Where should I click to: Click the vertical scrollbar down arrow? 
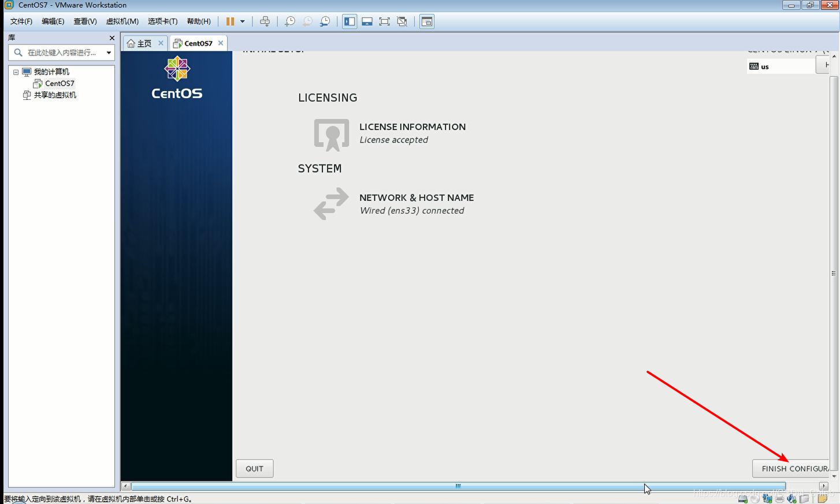[834, 476]
